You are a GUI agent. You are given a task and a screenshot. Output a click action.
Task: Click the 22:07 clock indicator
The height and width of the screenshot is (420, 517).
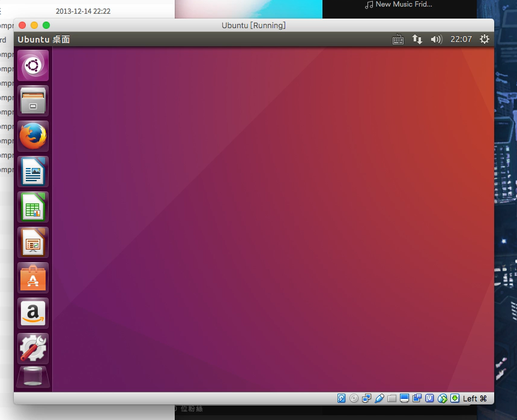point(461,39)
